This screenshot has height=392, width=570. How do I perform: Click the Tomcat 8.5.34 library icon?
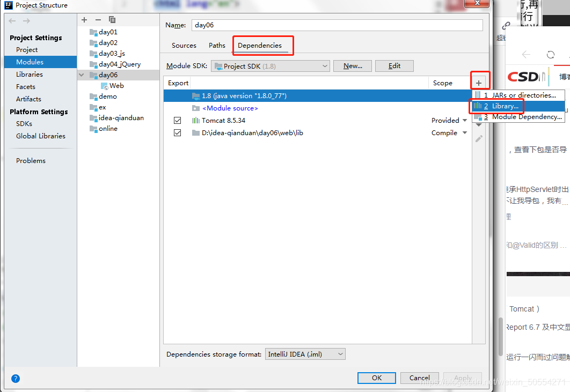point(195,121)
